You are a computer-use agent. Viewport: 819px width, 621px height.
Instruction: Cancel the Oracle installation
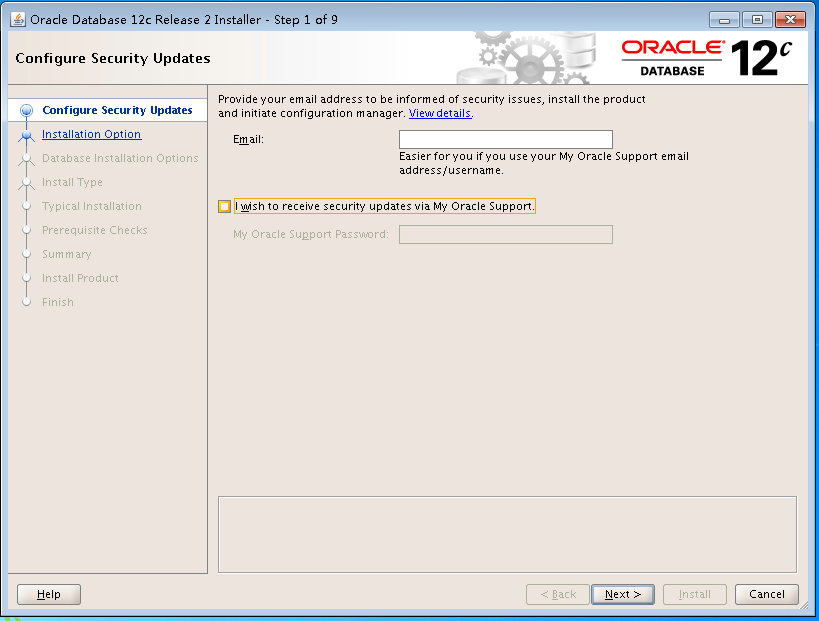[766, 594]
